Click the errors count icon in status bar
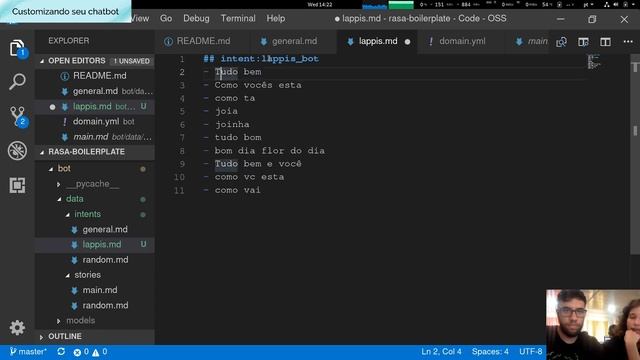 77,352
